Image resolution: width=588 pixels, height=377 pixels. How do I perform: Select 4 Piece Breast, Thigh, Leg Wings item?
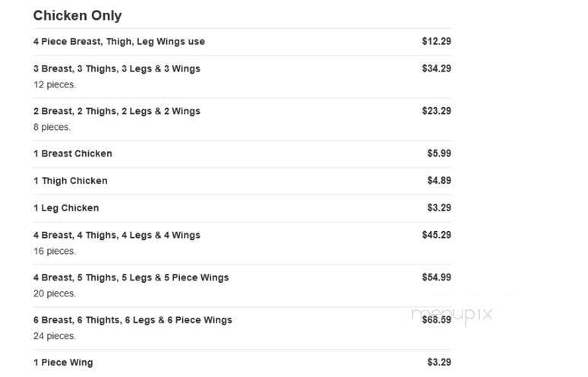tap(119, 42)
